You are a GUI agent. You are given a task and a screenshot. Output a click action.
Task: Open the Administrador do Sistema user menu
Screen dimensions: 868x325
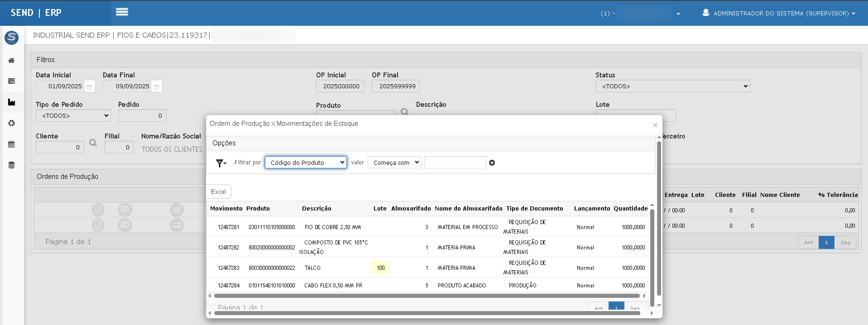(x=778, y=13)
